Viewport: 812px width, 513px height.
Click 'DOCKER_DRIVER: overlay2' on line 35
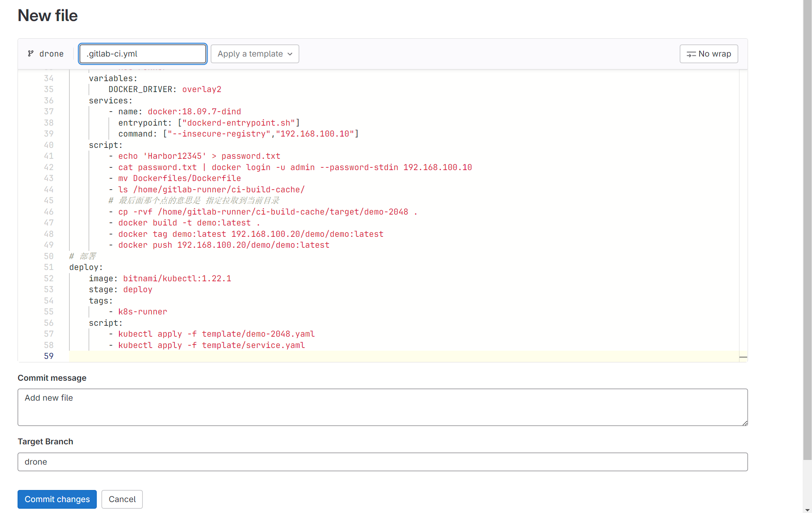point(165,89)
